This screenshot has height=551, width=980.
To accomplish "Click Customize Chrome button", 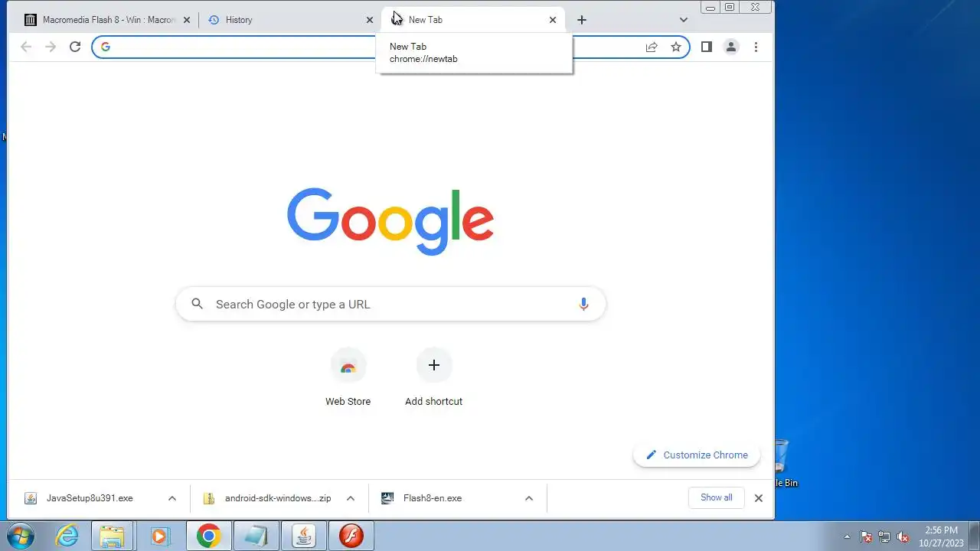I will point(697,455).
